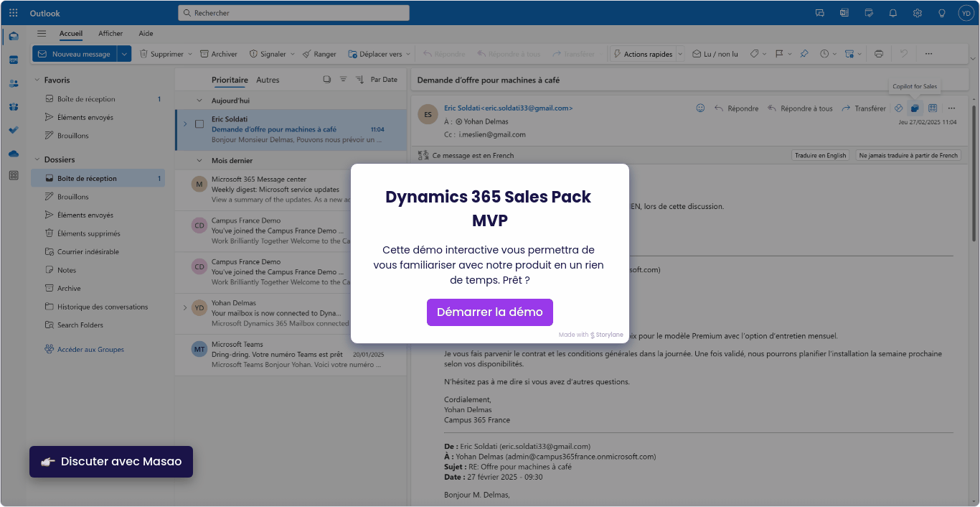The height and width of the screenshot is (507, 980).
Task: Switch to the Afficher tab
Action: coord(110,33)
